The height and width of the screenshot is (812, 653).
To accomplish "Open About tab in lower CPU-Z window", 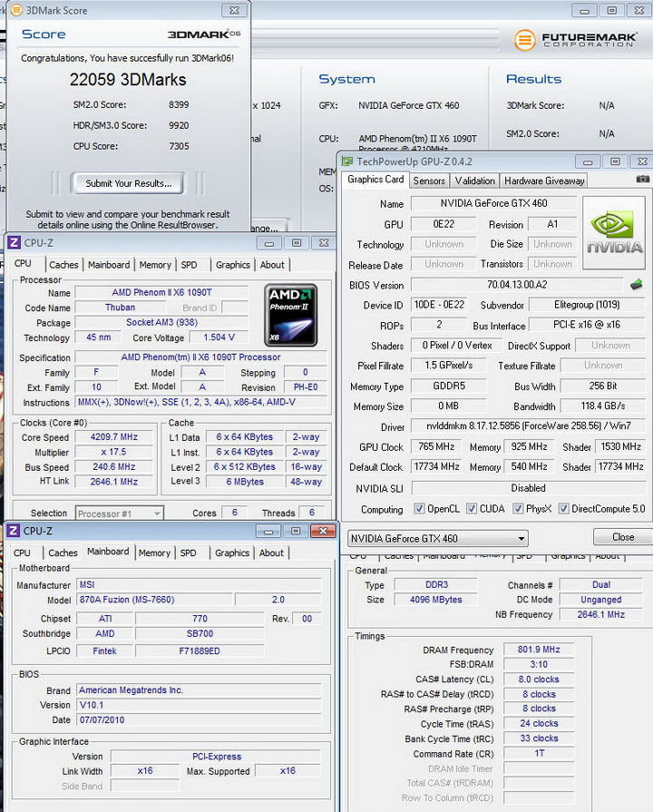I will tap(271, 553).
